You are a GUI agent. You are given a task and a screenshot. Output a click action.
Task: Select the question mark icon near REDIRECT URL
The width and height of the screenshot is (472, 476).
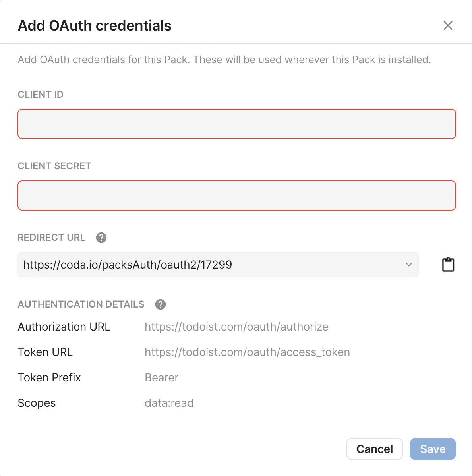coord(101,237)
